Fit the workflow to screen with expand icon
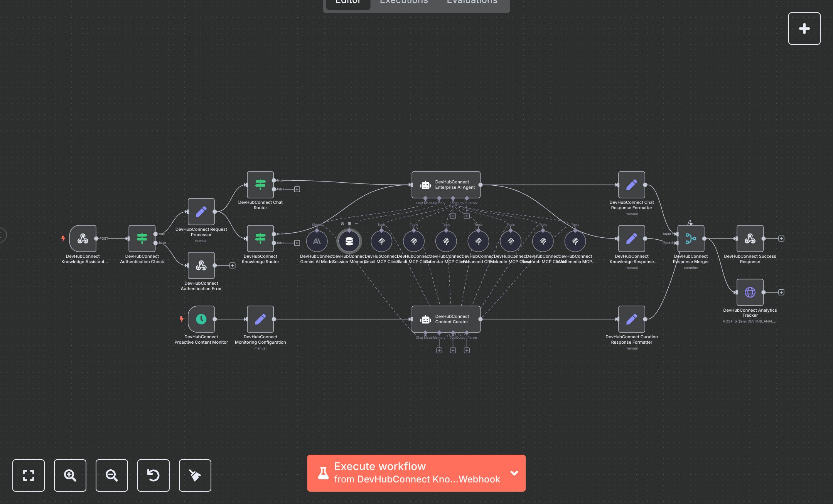The width and height of the screenshot is (833, 504). [x=29, y=475]
